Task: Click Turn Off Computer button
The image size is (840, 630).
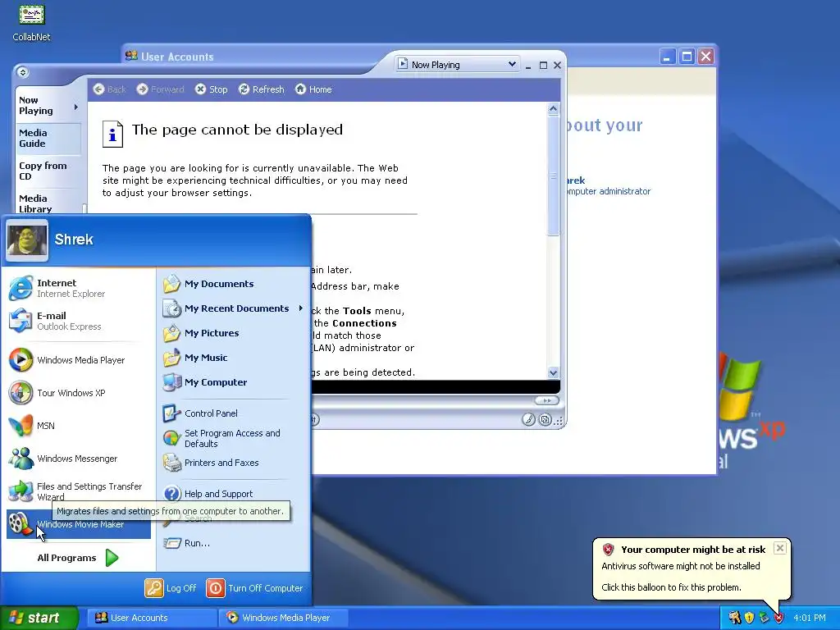Action: 254,588
